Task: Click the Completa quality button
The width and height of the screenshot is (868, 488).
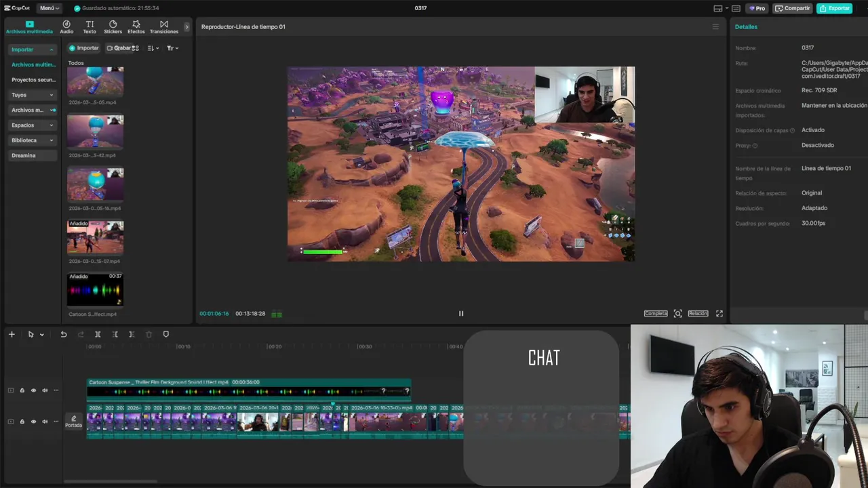Action: pyautogui.click(x=656, y=313)
